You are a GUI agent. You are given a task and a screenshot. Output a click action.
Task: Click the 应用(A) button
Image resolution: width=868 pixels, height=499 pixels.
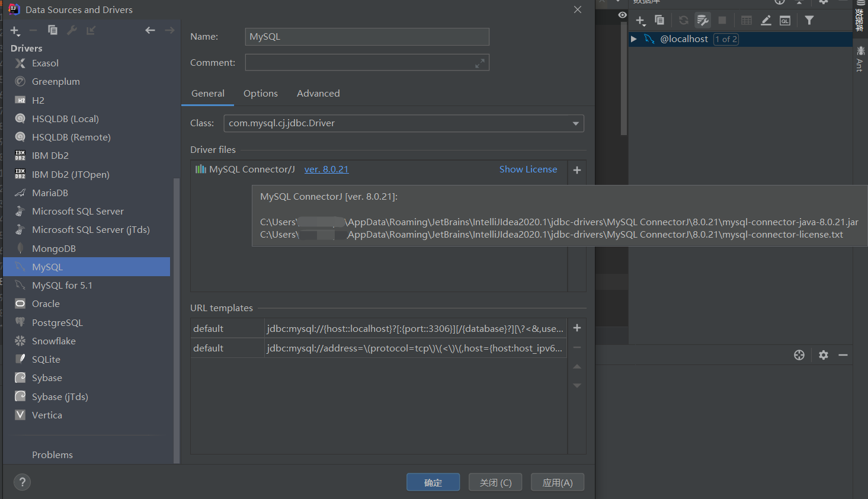558,482
